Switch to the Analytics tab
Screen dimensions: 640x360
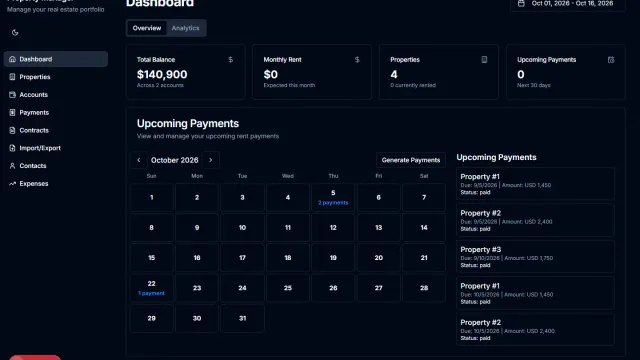(x=185, y=28)
